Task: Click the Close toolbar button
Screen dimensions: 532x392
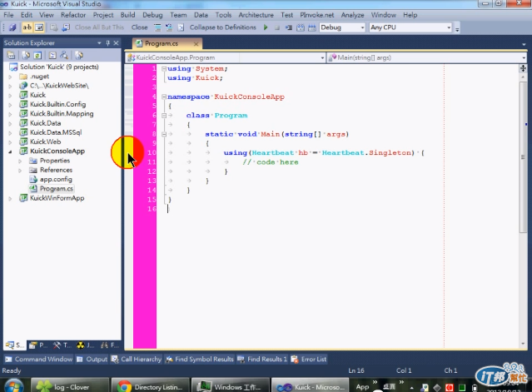Action: 139,27
